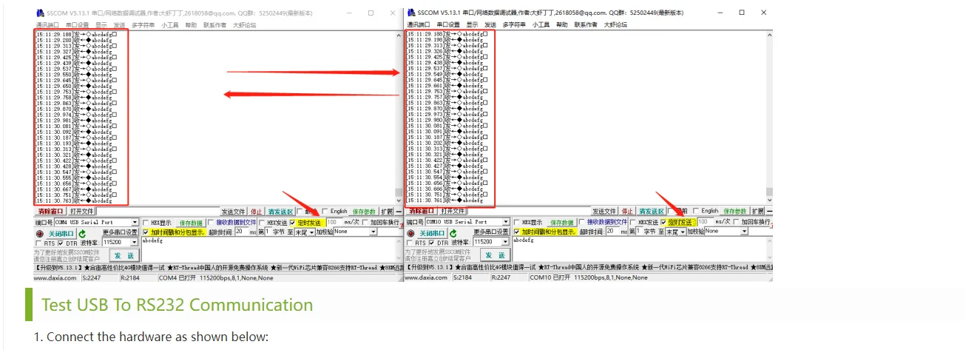Click the SSCOM app icon in left title bar
Viewport: 980px width, 350px height.
pos(39,13)
